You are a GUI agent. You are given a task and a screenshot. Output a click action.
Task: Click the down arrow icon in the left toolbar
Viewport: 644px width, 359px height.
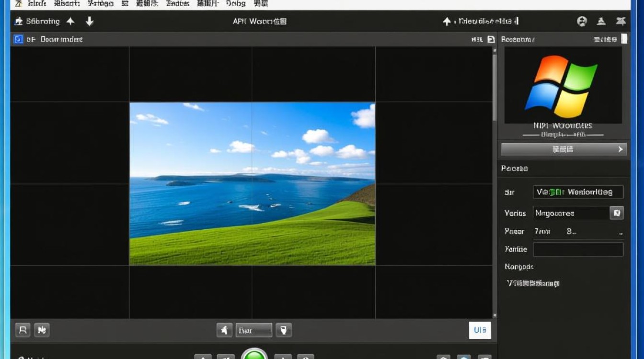click(x=90, y=21)
